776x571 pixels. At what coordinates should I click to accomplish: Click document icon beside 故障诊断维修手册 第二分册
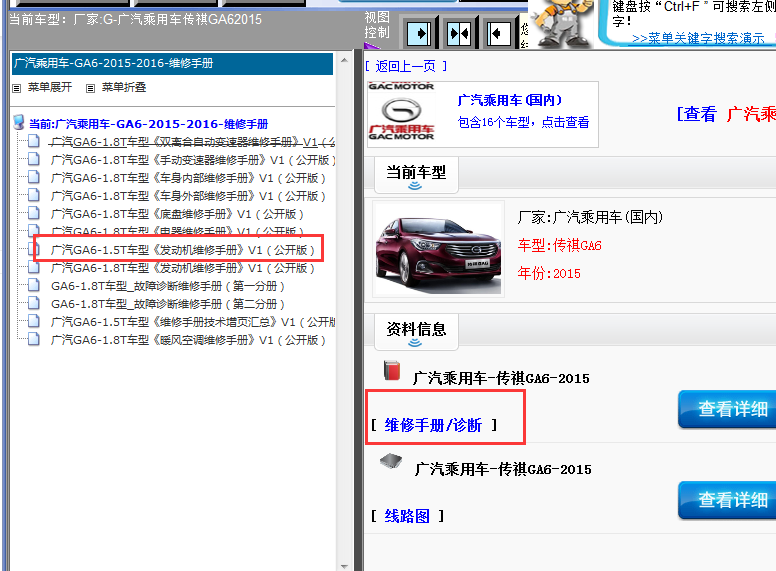[x=34, y=303]
